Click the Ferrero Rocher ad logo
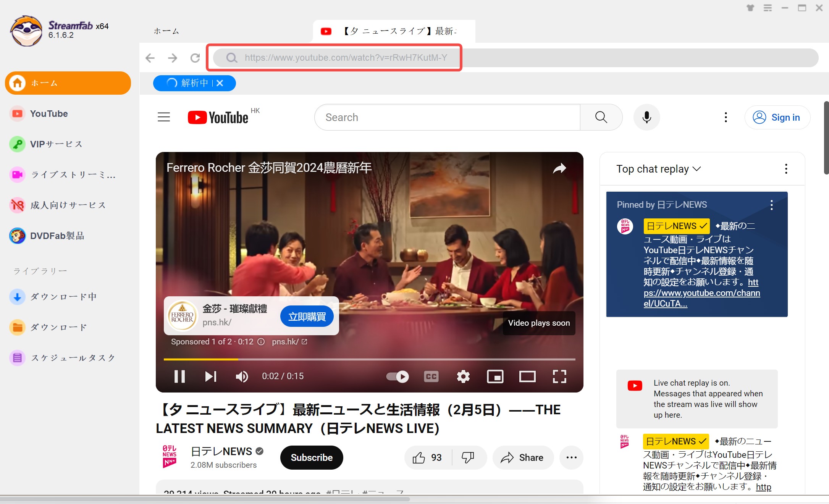Image resolution: width=829 pixels, height=504 pixels. 182,316
